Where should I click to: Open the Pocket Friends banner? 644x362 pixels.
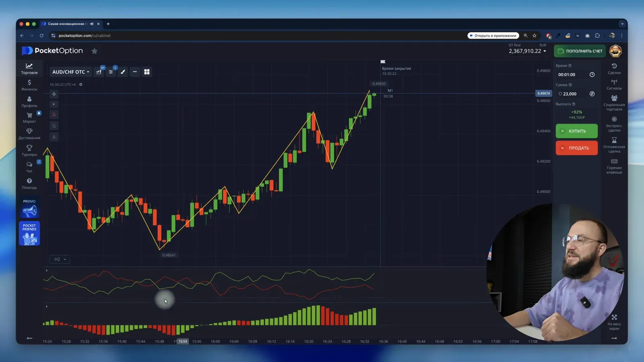click(x=29, y=233)
